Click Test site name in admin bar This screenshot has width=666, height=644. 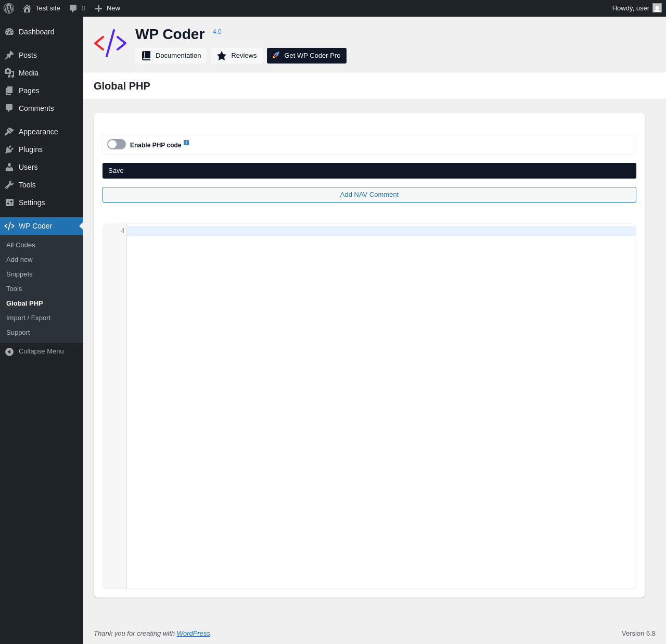pos(48,8)
